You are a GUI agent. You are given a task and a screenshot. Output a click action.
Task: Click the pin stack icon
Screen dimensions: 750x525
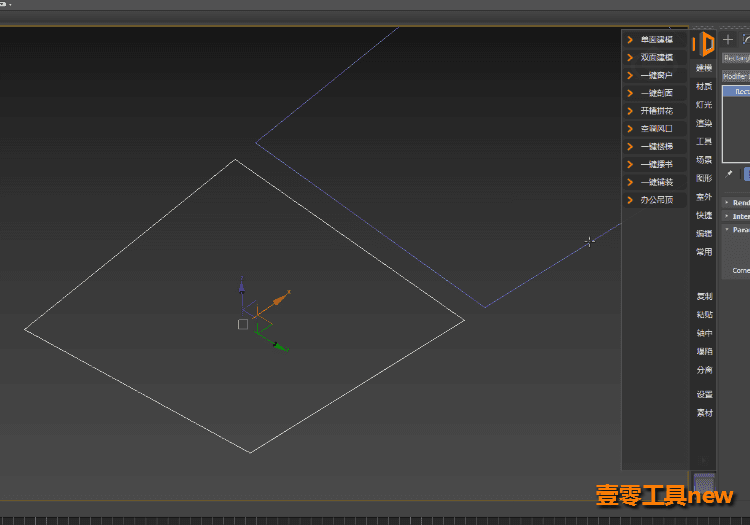click(x=728, y=174)
